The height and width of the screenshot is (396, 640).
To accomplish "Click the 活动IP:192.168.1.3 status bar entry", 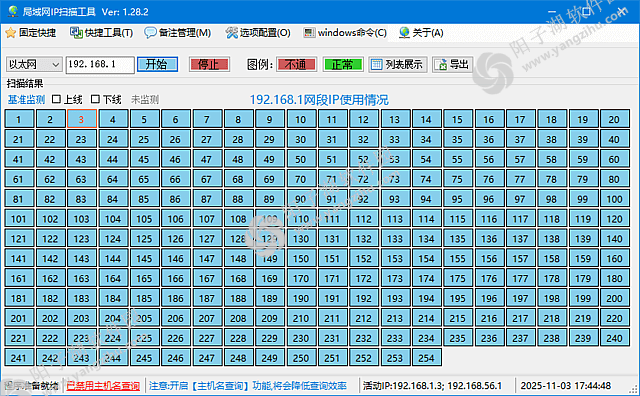I will [x=433, y=386].
